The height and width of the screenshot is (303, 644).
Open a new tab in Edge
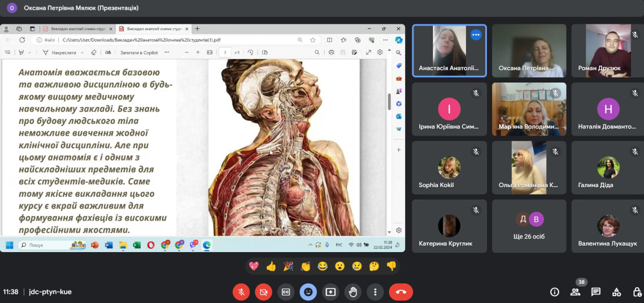198,29
